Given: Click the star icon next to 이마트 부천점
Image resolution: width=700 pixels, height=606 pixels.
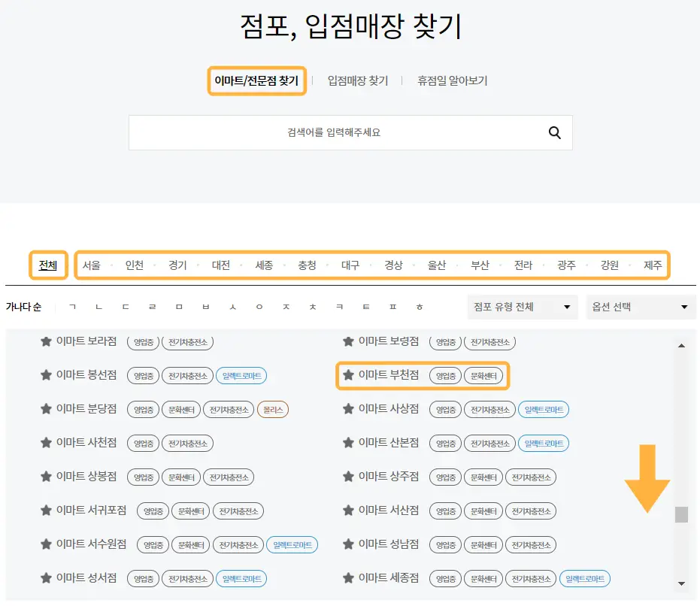Looking at the screenshot, I should (x=348, y=376).
